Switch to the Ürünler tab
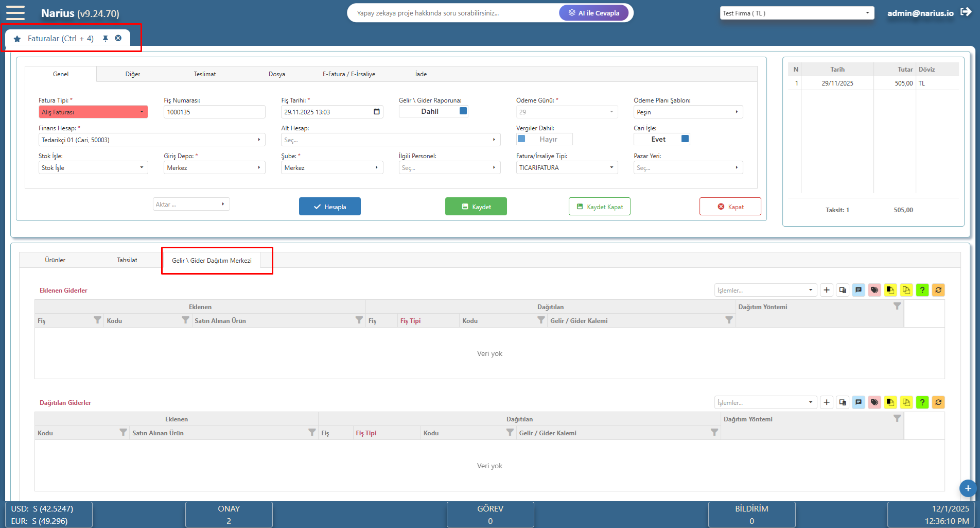980x528 pixels. click(x=55, y=260)
